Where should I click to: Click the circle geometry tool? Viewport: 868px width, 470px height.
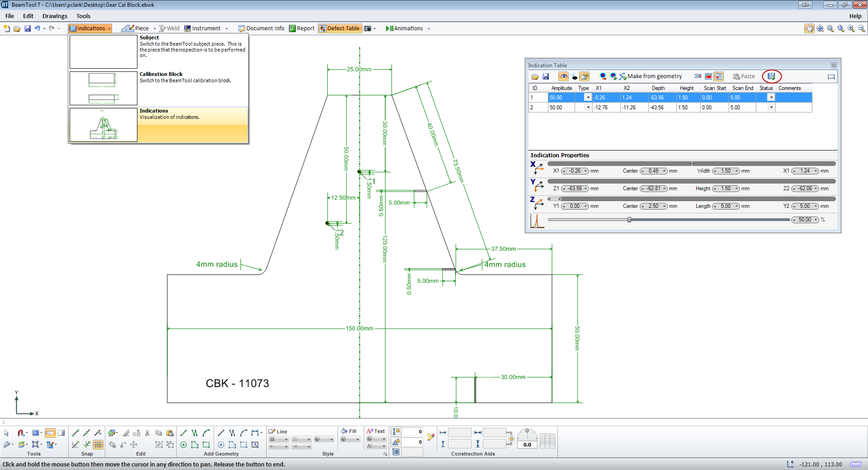184,445
